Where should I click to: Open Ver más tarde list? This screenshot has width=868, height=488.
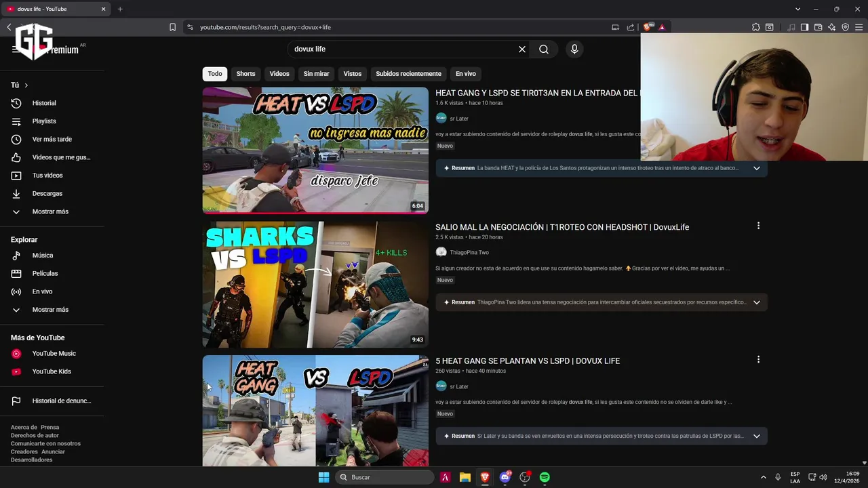coord(52,139)
